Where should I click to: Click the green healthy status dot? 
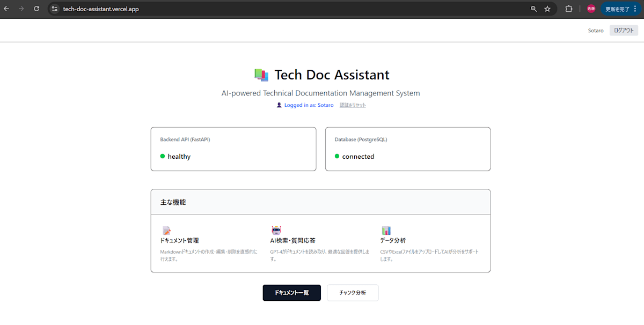163,156
